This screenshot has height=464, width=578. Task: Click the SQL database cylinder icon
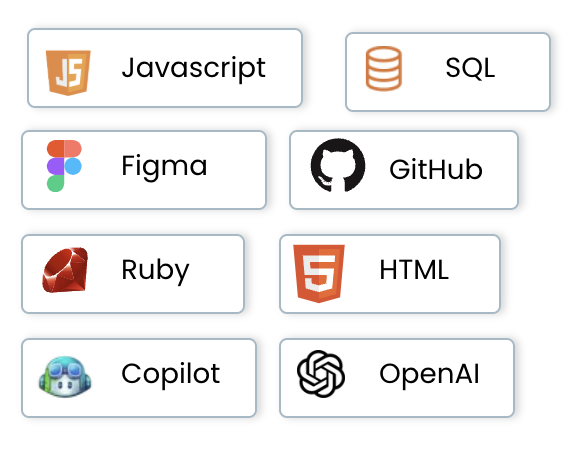point(384,69)
